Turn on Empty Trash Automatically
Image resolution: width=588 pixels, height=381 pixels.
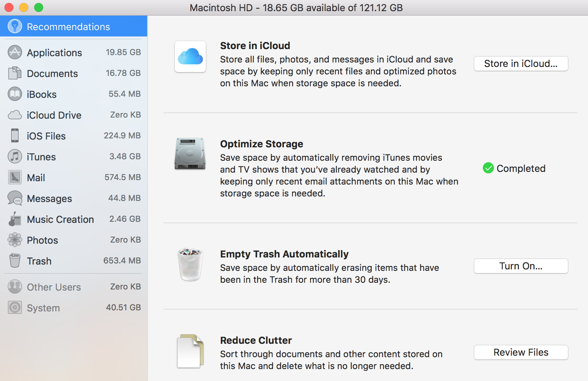[x=521, y=266]
